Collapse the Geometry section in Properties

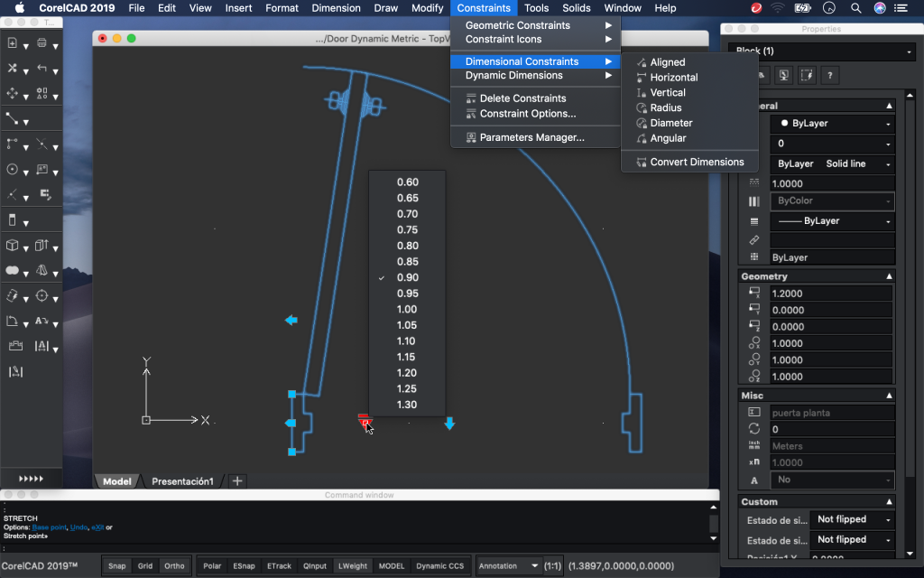click(889, 276)
